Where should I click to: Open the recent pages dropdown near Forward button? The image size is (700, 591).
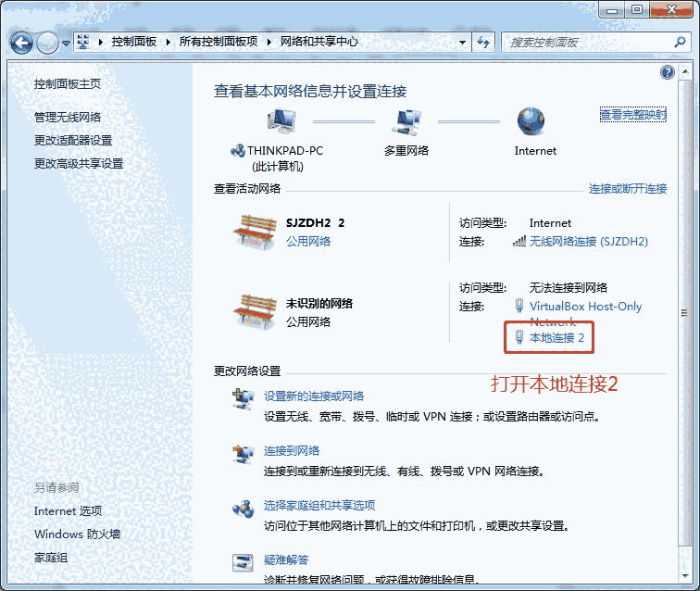pos(67,43)
